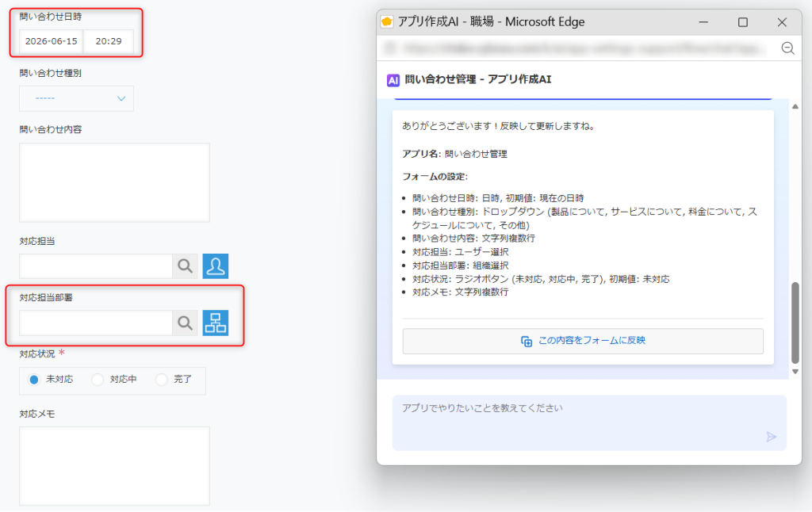Image resolution: width=812 pixels, height=512 pixels.
Task: Click the 対応メモ: 文字列複数行 bullet
Action: [461, 292]
